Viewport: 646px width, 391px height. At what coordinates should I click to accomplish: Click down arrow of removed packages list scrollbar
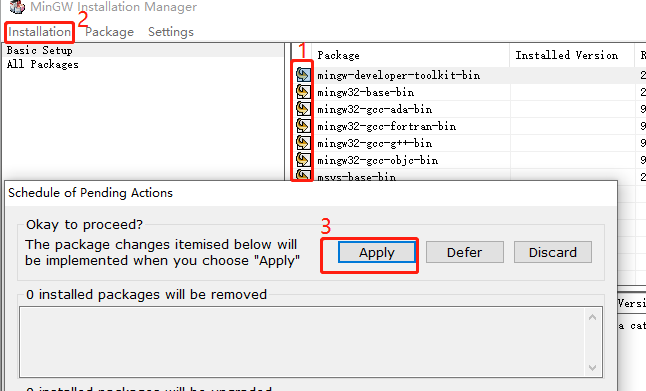(x=592, y=368)
